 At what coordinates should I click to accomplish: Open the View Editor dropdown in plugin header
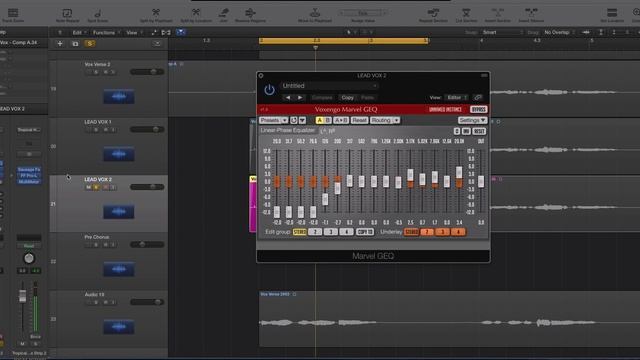457,98
